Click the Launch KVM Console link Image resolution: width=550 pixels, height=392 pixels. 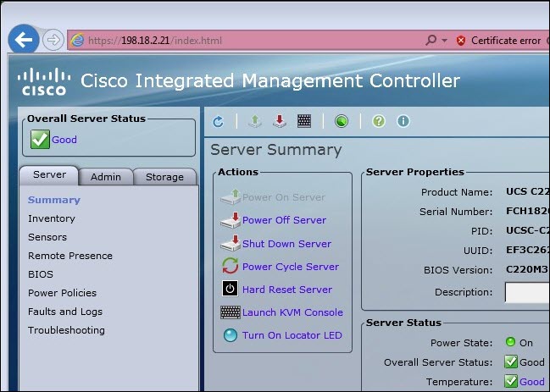pyautogui.click(x=292, y=312)
